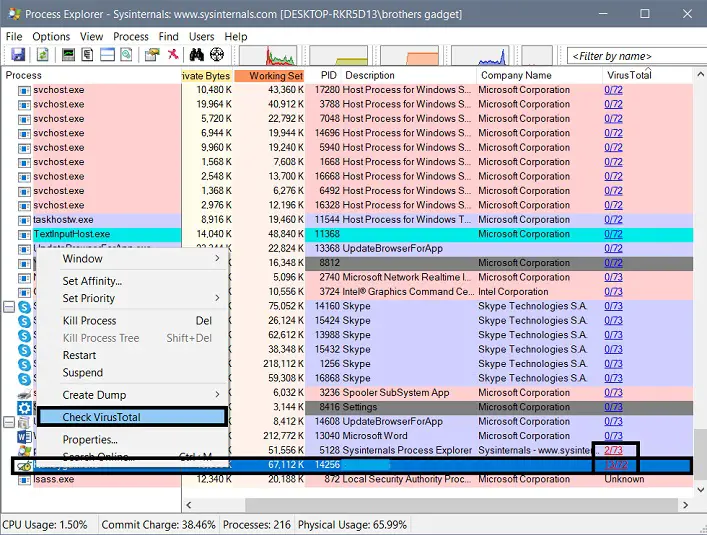Click the vertical scrollbar down arrow
This screenshot has width=707, height=535.
pos(700,490)
